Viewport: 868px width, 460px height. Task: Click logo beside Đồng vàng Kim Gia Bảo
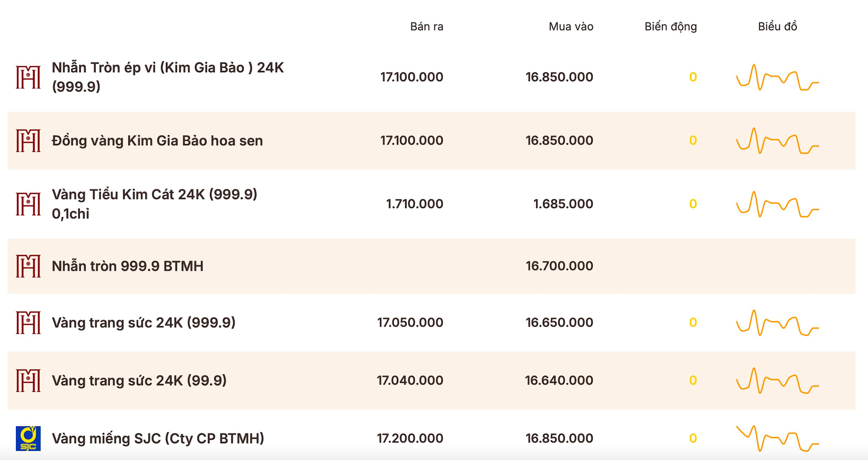(x=28, y=141)
